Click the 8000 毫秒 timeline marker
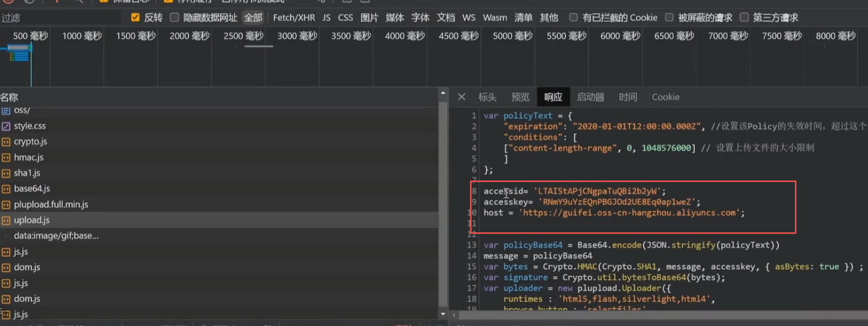The width and height of the screenshot is (868, 326). pyautogui.click(x=835, y=36)
